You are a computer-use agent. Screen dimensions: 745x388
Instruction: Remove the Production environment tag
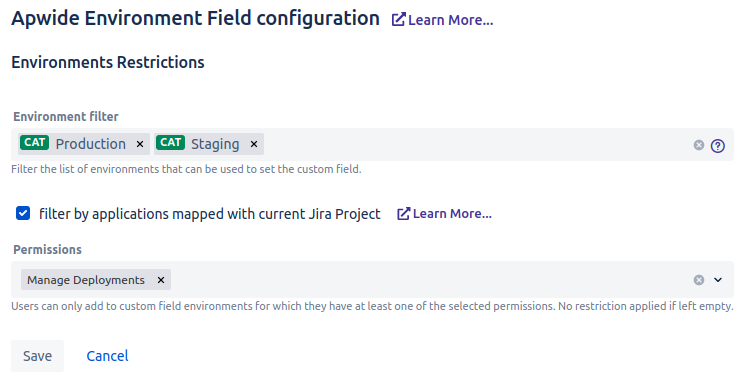click(x=140, y=144)
